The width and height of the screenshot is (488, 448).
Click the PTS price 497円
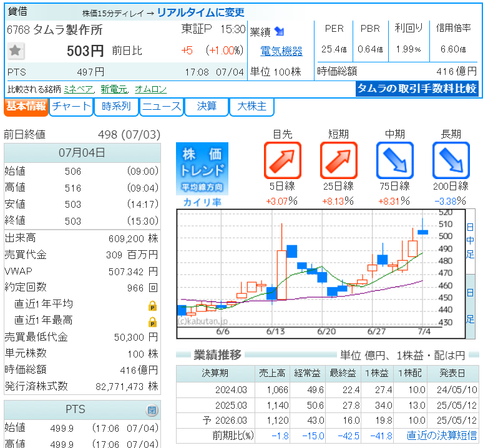coord(90,72)
